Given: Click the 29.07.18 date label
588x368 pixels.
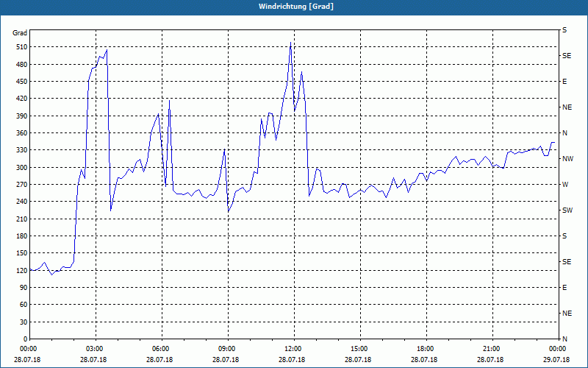Looking at the screenshot, I should coord(556,360).
